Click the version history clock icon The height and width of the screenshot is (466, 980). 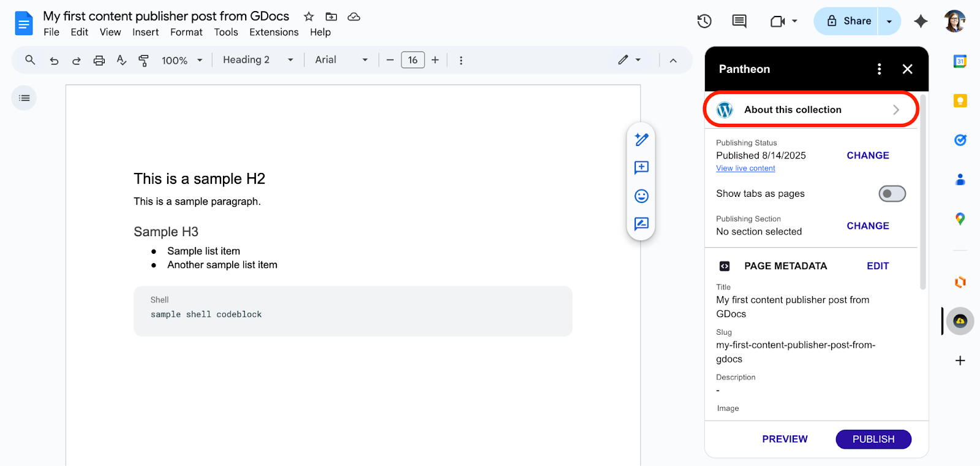(704, 21)
